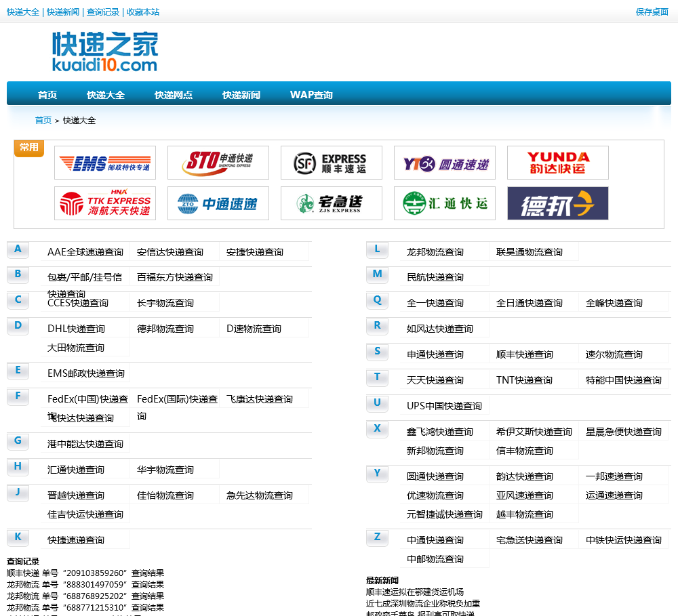This screenshot has width=678, height=616.
Task: Select the TTK Express 海航天天快递 logo
Action: coord(105,203)
